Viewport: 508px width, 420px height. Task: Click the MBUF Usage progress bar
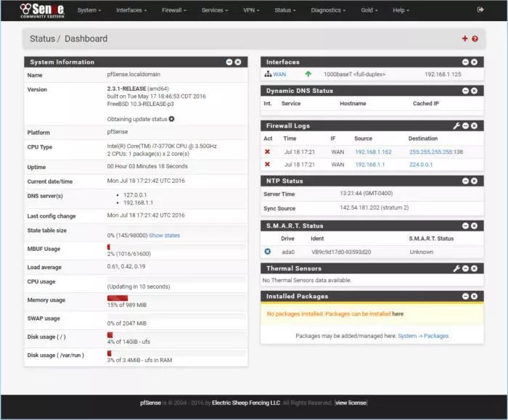point(176,247)
